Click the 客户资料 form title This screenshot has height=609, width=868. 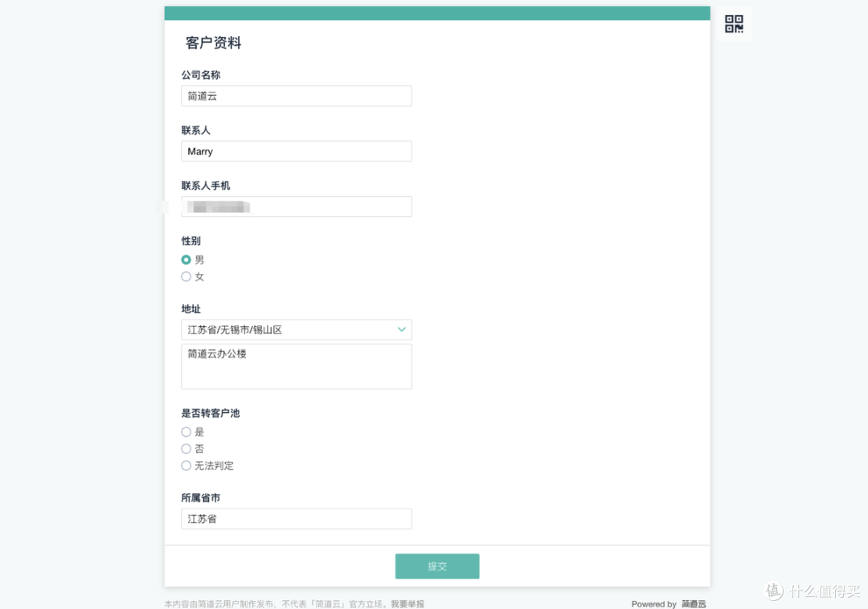pos(212,43)
